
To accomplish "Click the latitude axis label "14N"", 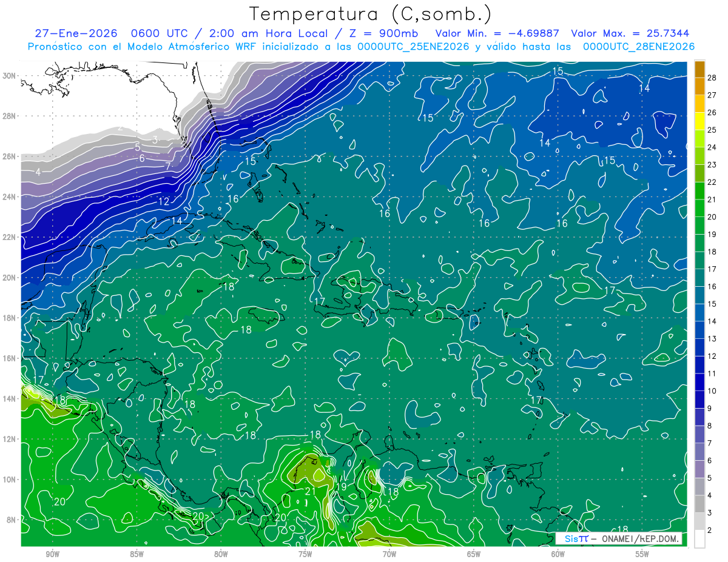I will point(9,399).
